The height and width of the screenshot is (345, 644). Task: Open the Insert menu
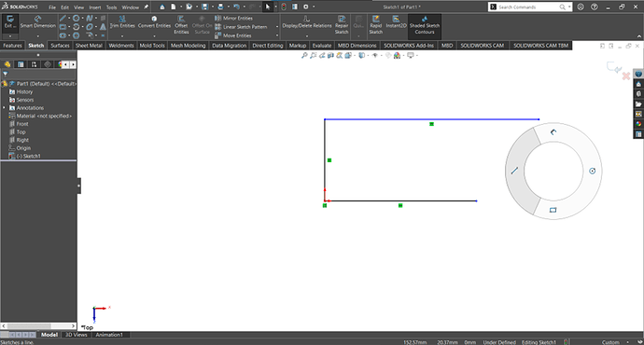coord(95,7)
